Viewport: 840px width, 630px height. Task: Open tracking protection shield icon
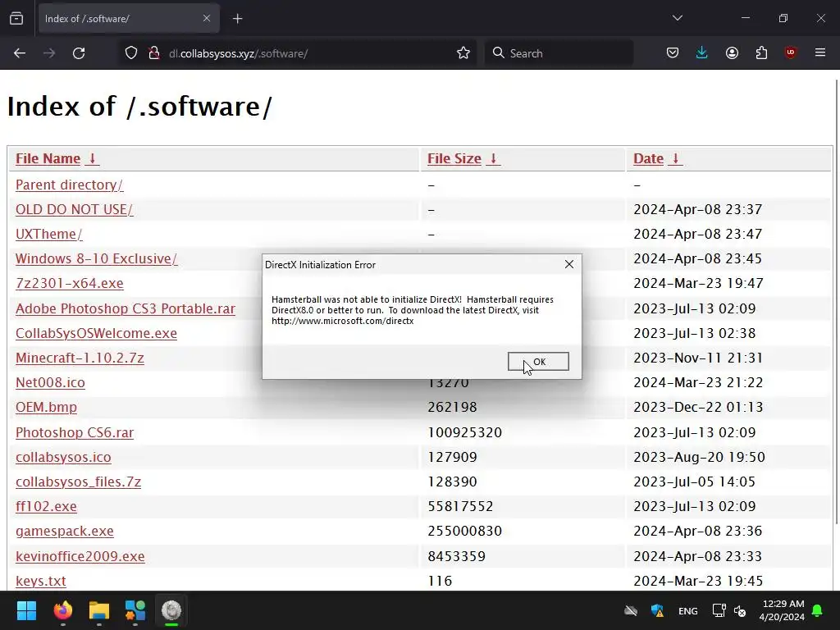click(131, 53)
